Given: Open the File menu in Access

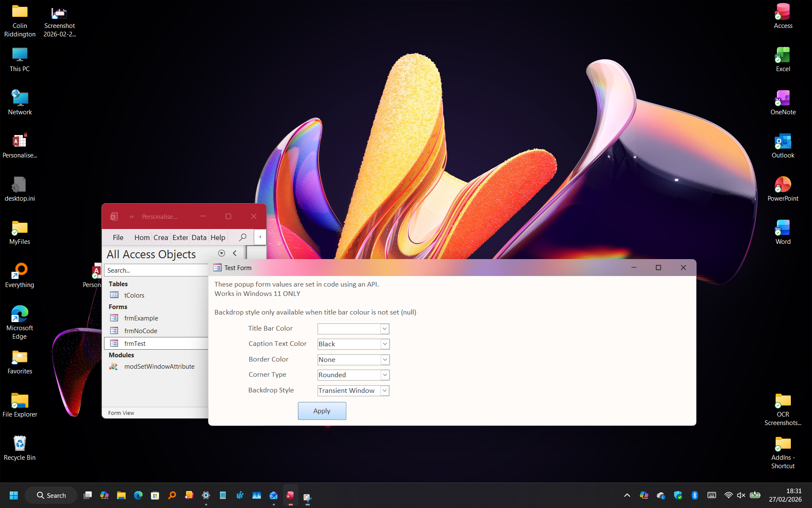Looking at the screenshot, I should coord(118,237).
